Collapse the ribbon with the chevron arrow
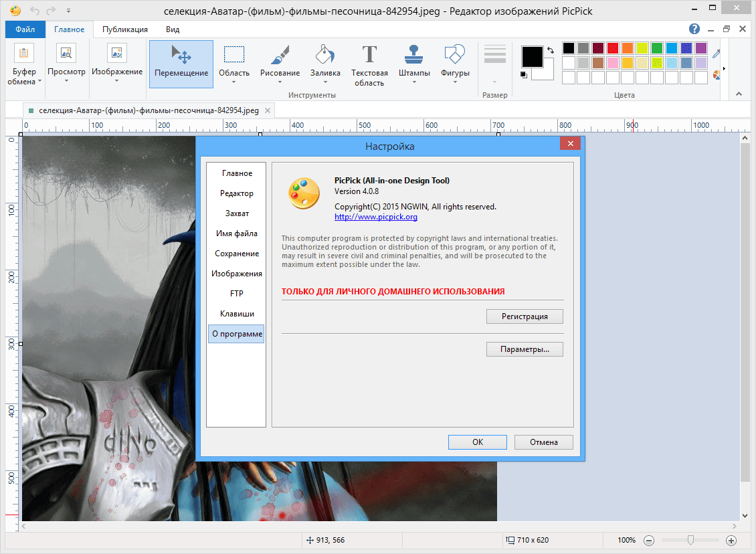 [x=739, y=94]
